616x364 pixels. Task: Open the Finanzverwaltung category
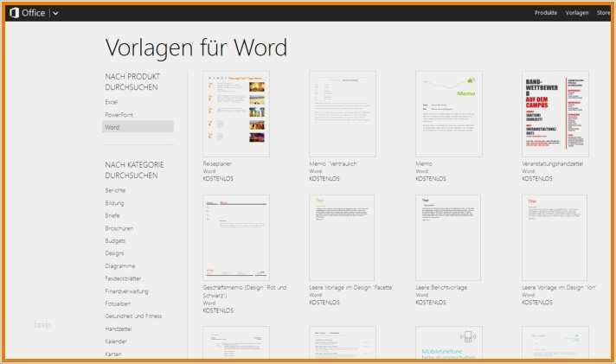point(126,291)
